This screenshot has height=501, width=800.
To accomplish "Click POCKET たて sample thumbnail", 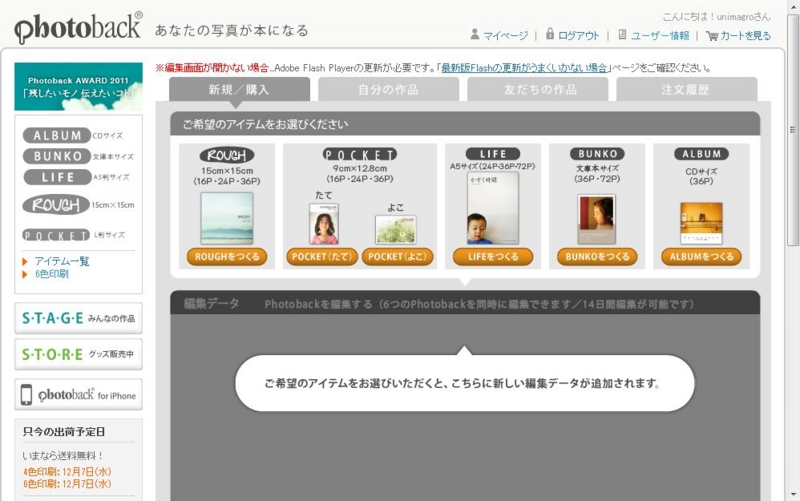I will tap(323, 224).
